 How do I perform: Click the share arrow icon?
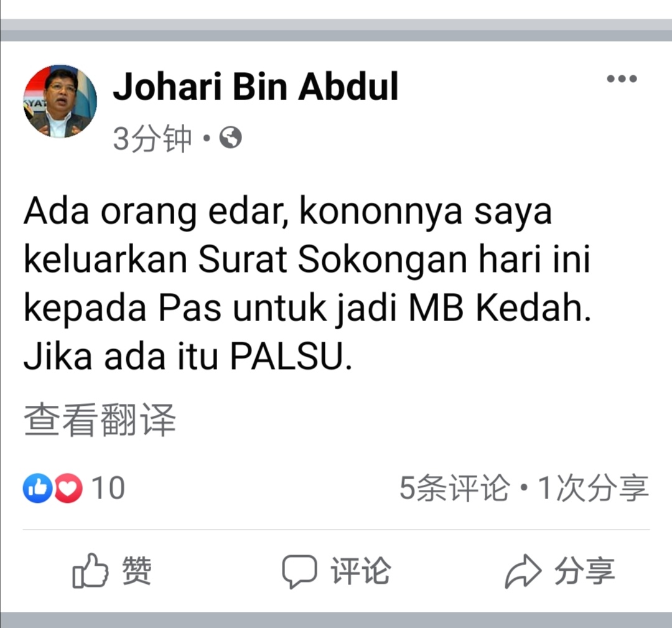[523, 571]
